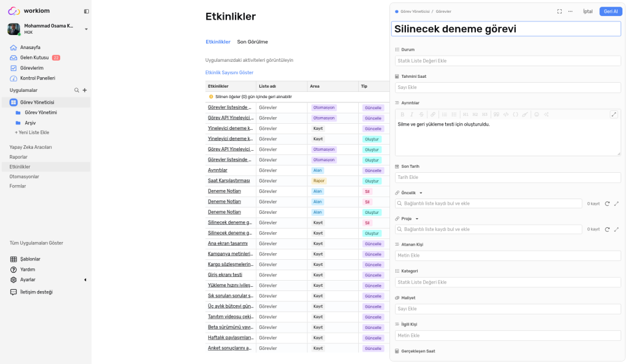628x364 pixels.
Task: Open the Arşiv folder in the sidebar
Action: 31,123
